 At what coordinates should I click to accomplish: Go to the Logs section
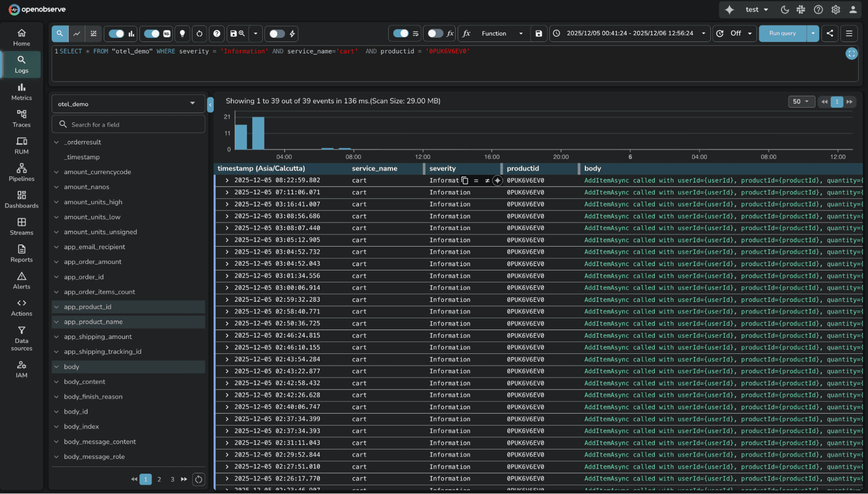pyautogui.click(x=21, y=64)
